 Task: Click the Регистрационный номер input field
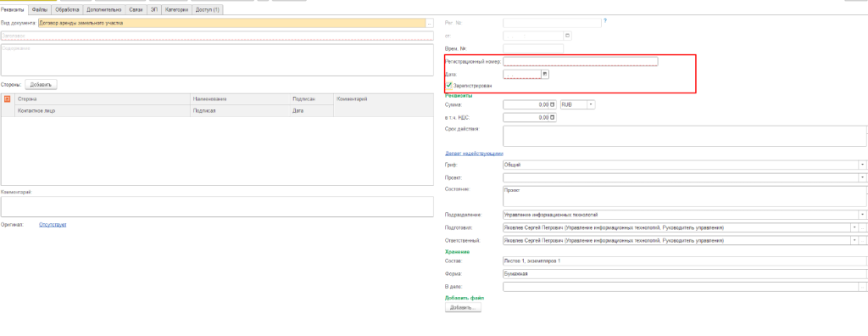[580, 62]
